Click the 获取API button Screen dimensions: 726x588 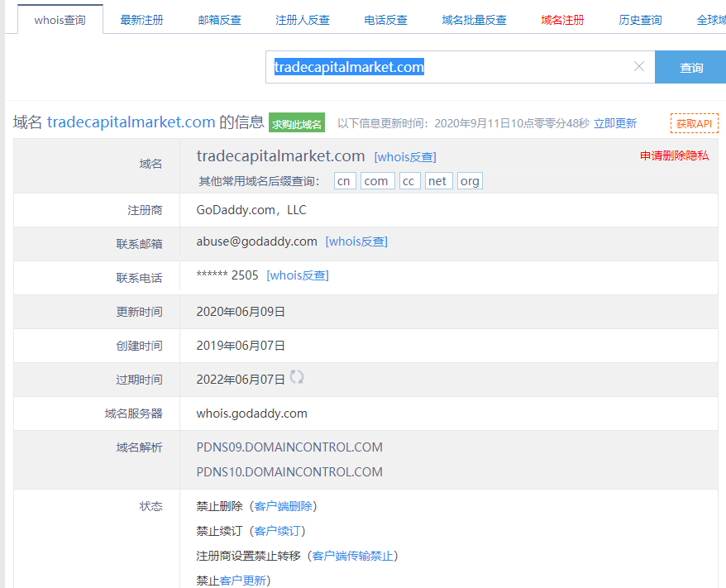[694, 123]
